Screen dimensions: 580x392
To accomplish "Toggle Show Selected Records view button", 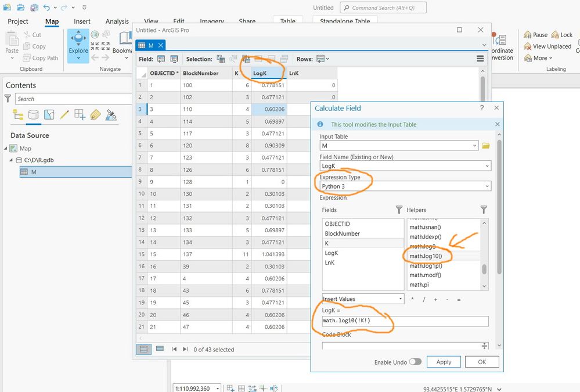I will coord(160,348).
